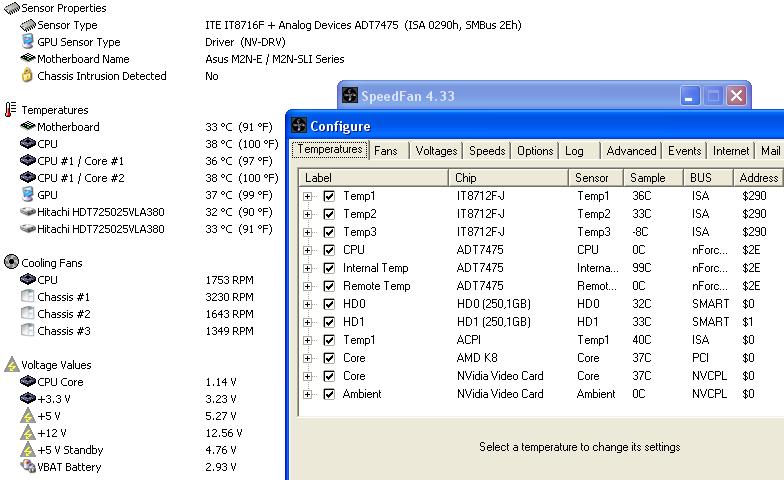Image resolution: width=784 pixels, height=480 pixels.
Task: Expand the HD0 row
Action: pyautogui.click(x=308, y=304)
